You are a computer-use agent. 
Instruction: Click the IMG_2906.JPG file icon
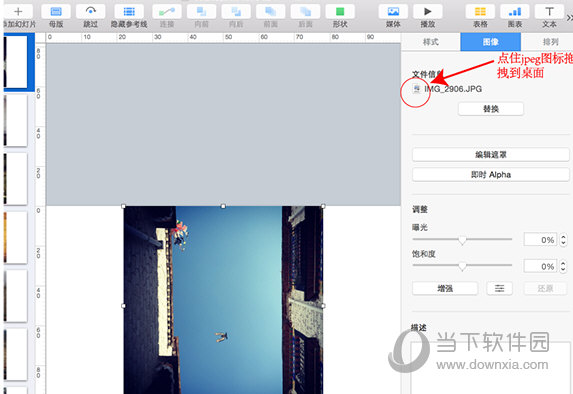click(417, 88)
